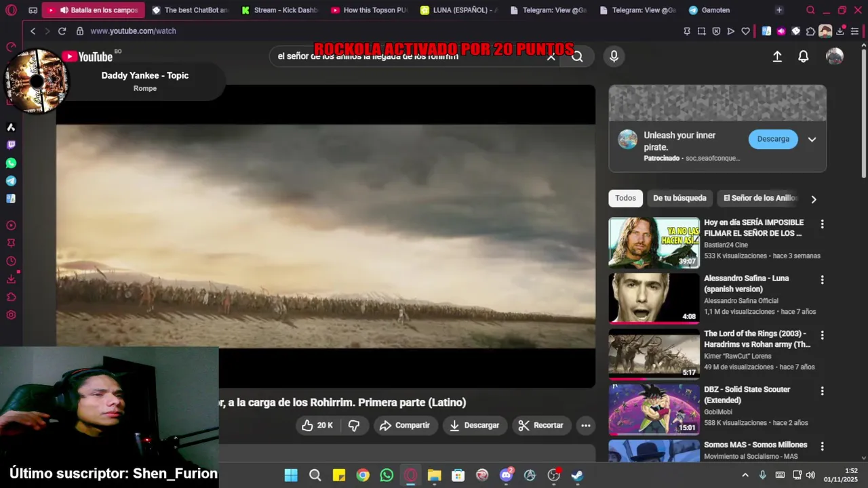Open options menu for DBZ Scouter video
The height and width of the screenshot is (488, 868).
coord(822,391)
